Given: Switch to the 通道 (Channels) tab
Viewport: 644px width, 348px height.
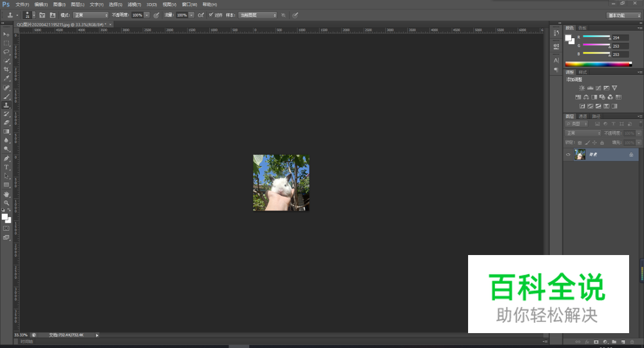Looking at the screenshot, I should [583, 116].
